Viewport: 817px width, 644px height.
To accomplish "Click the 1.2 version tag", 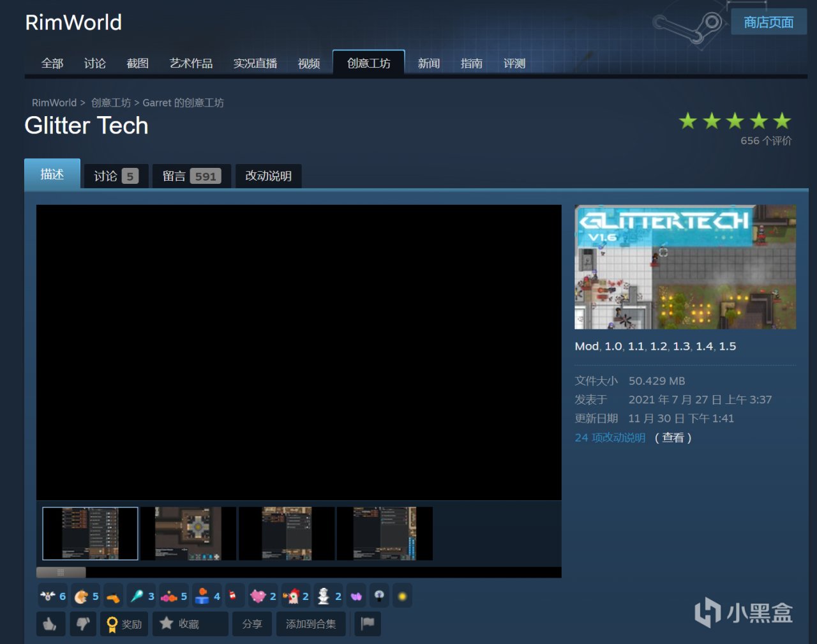I will 659,346.
